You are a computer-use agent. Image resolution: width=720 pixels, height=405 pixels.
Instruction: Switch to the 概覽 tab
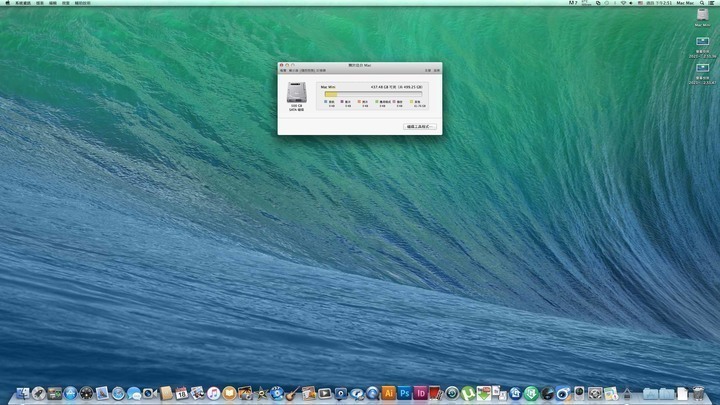[x=283, y=70]
